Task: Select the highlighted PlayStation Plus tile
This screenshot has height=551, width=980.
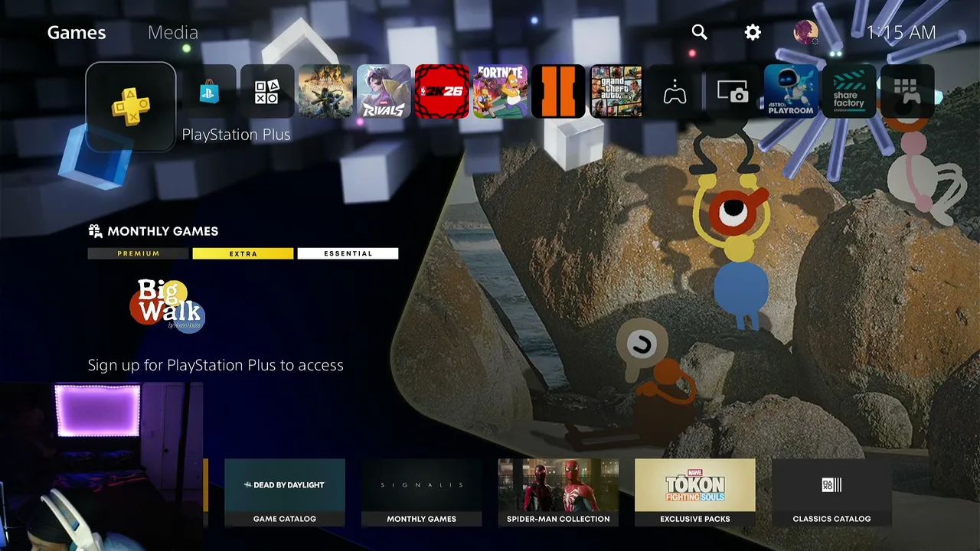Action: [131, 107]
